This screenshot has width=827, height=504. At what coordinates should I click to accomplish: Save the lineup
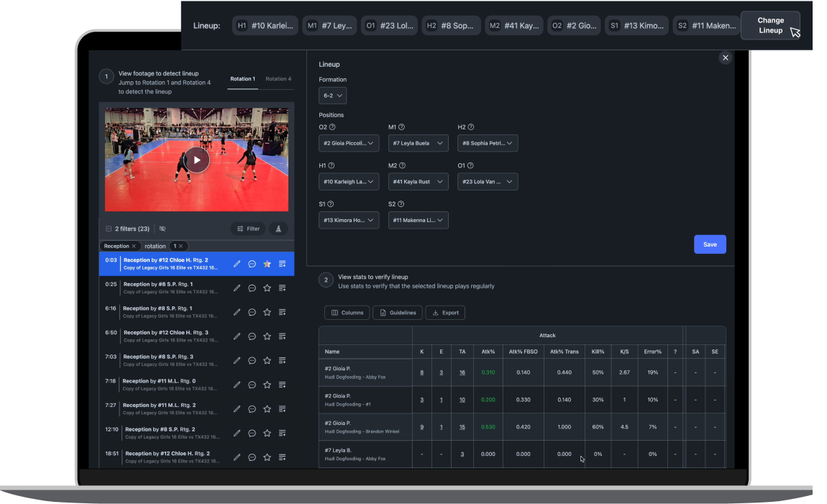coord(710,244)
